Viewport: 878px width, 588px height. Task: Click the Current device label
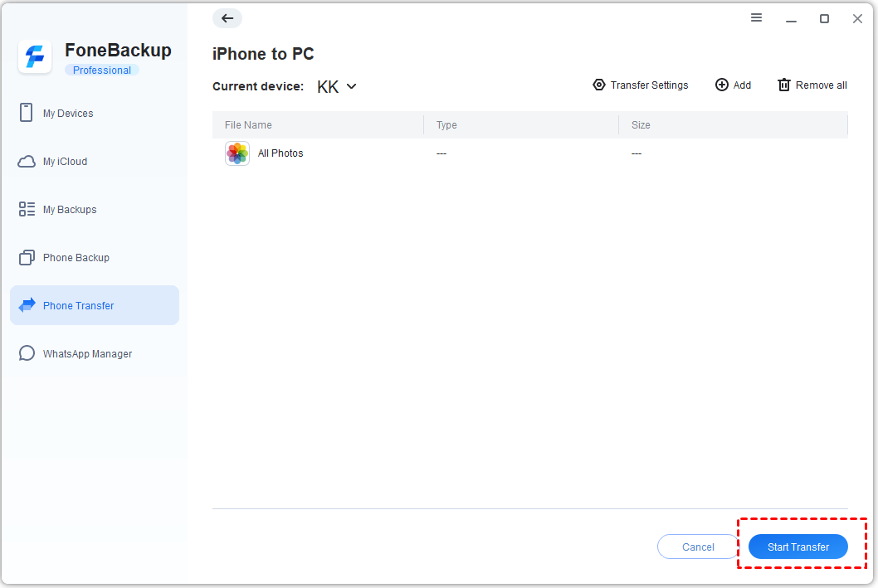tap(258, 86)
